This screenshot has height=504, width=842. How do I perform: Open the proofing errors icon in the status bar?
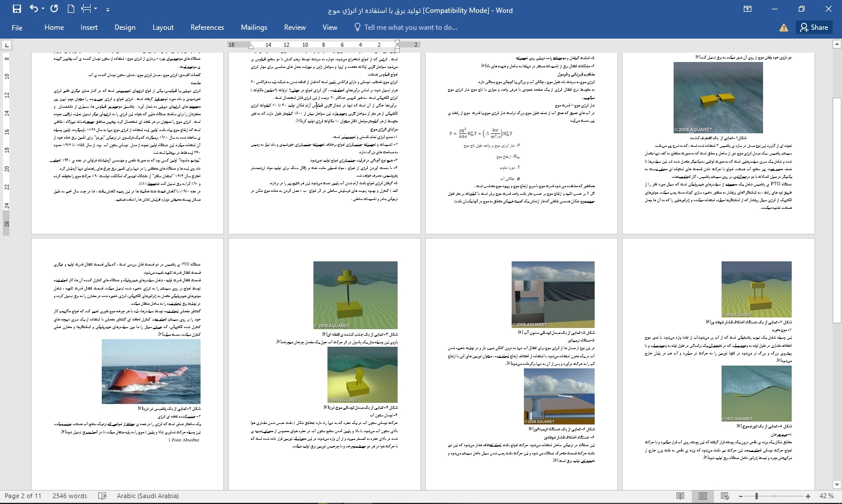102,496
